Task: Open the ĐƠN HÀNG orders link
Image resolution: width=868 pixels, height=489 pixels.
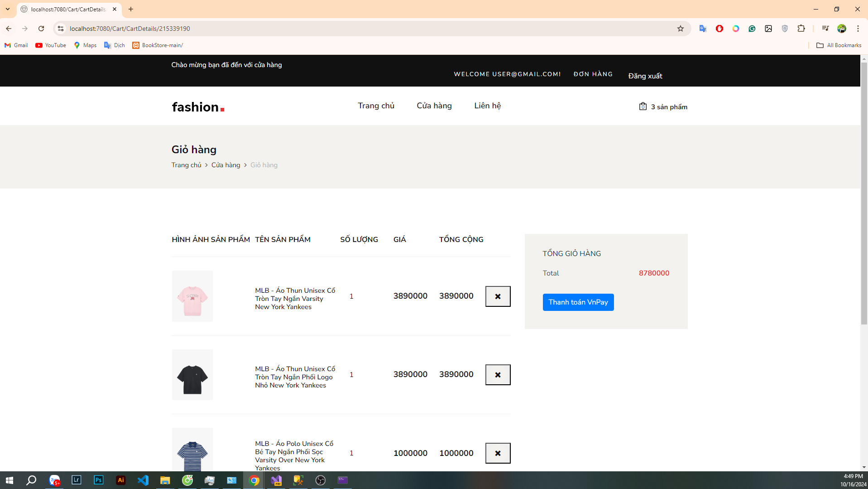Action: tap(593, 74)
